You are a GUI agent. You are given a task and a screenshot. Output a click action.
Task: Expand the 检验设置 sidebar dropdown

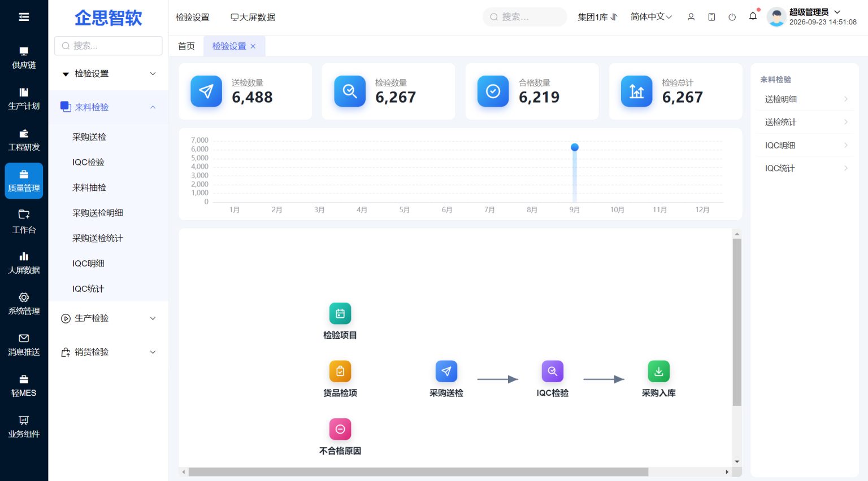click(108, 74)
